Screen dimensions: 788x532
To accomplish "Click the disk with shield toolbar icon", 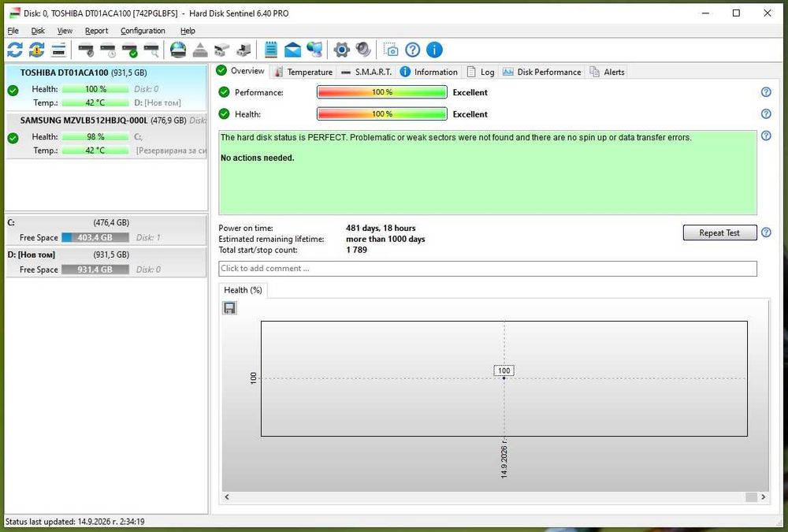I will click(86, 50).
